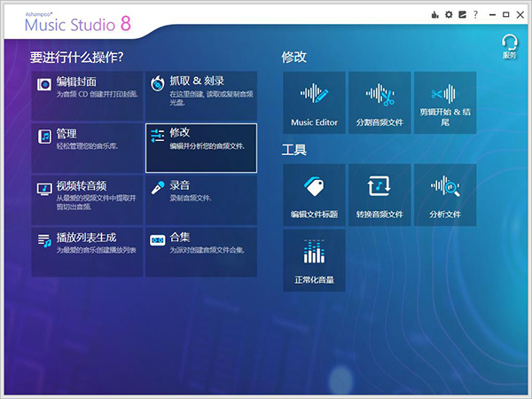
Task: Open the 分割音频文件 split audio tool
Action: point(379,103)
